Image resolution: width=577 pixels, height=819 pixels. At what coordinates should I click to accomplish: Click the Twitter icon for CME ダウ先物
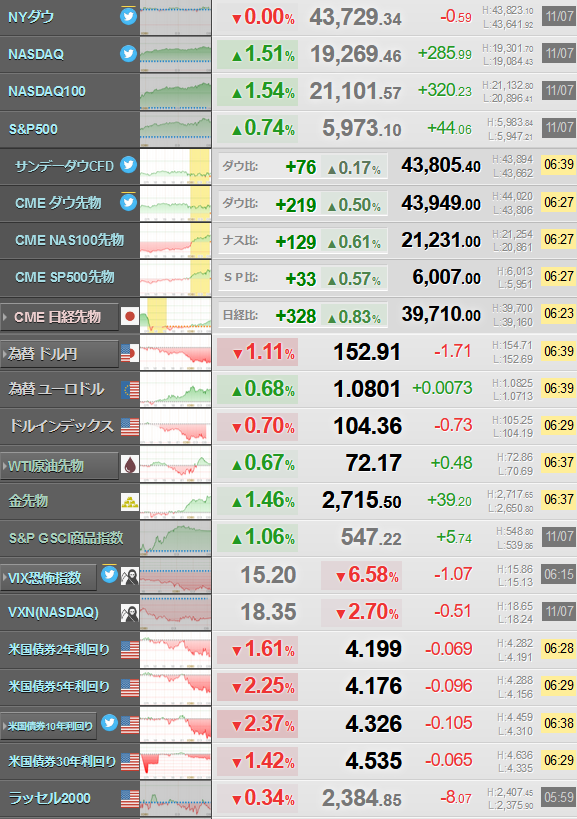point(128,202)
